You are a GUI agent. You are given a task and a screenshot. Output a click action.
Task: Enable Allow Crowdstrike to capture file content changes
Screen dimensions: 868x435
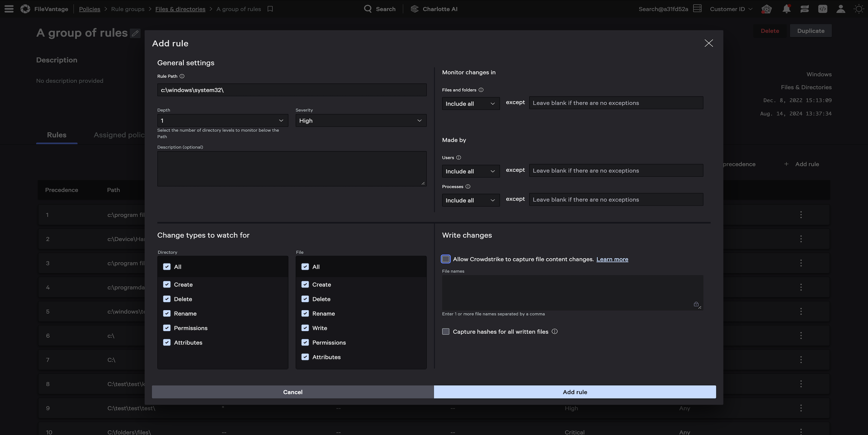coord(445,259)
